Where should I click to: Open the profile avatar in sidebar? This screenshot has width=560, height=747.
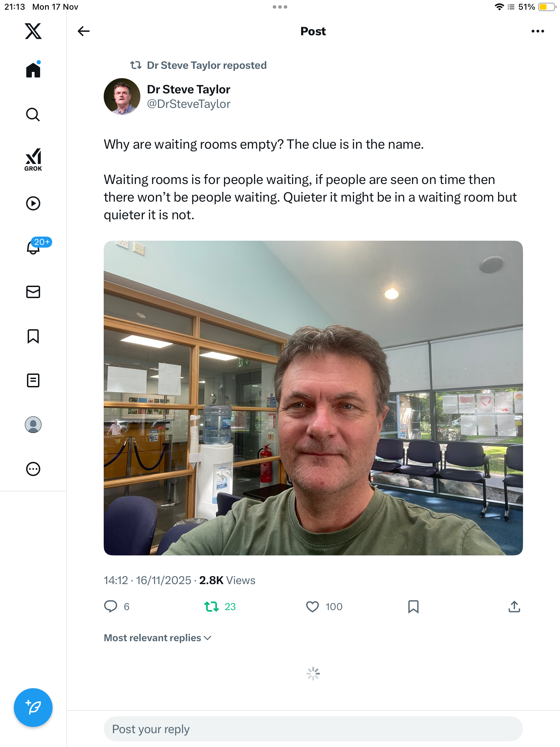point(33,425)
